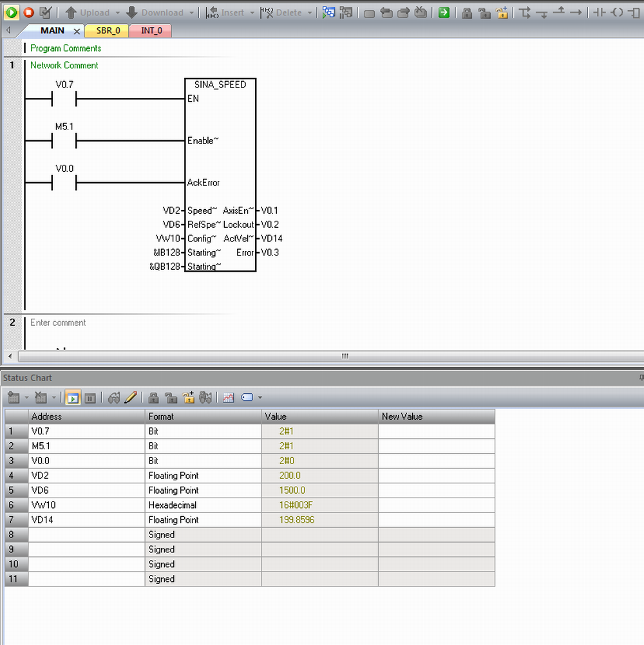
Task: Insert a box instruction from the toolbar
Action: [x=634, y=12]
